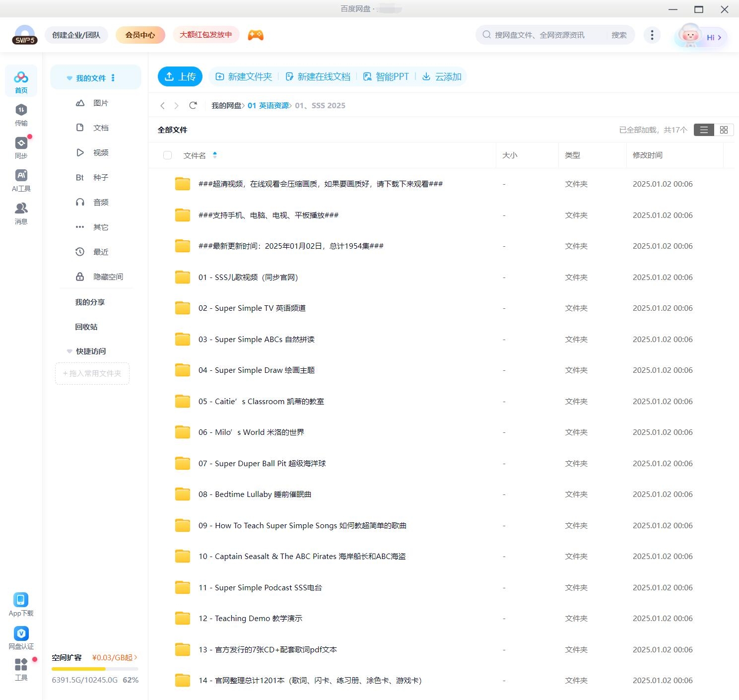Click 01 英语资源 breadcrumb
Viewport: 739px width, 700px height.
click(268, 105)
